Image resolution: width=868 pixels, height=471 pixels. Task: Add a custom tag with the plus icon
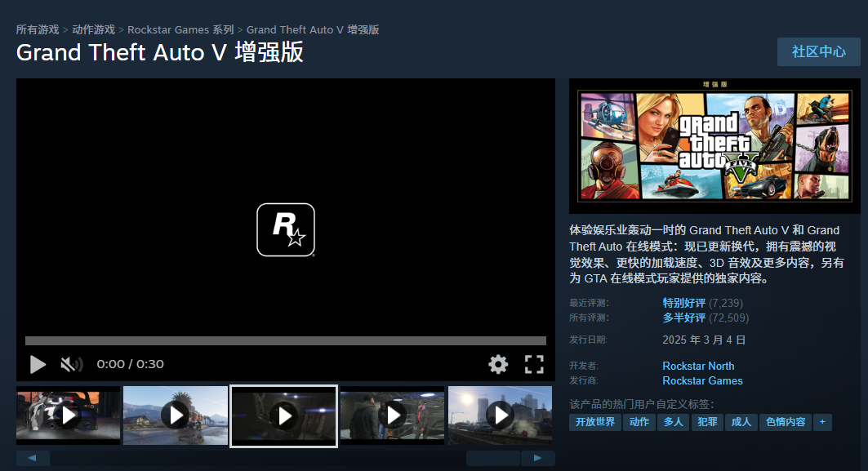pos(822,422)
